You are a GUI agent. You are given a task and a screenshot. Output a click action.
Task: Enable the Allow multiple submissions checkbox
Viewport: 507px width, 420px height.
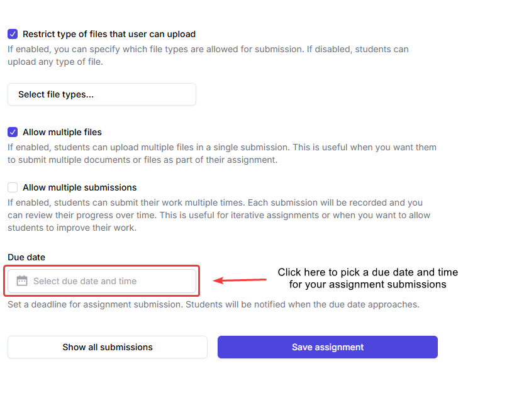13,187
